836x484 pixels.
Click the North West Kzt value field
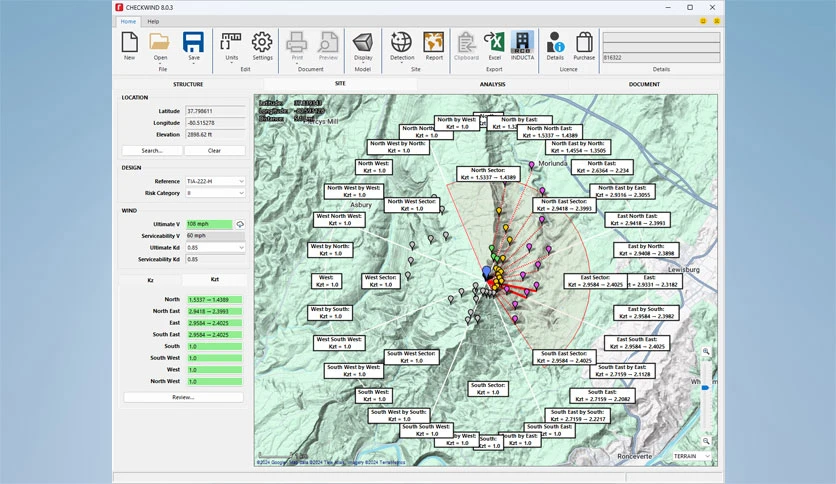pos(214,382)
